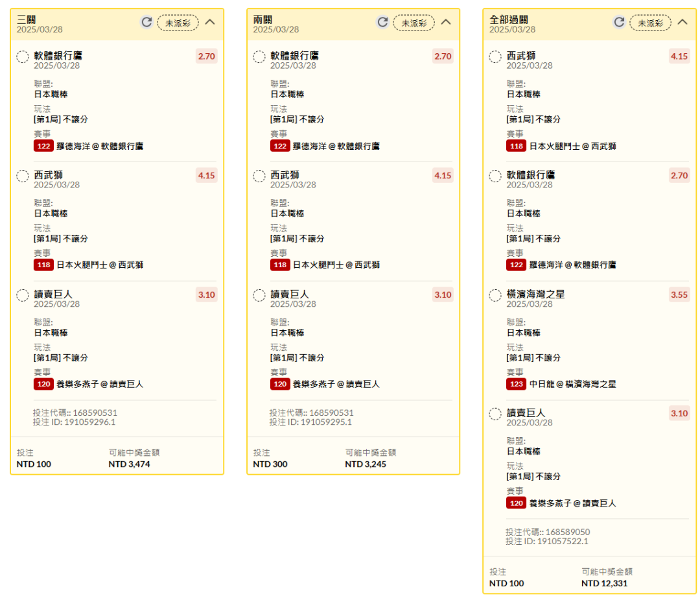Viewport: 700px width, 598px height.
Task: Click payout amount NTD 3,245
Action: click(x=365, y=464)
